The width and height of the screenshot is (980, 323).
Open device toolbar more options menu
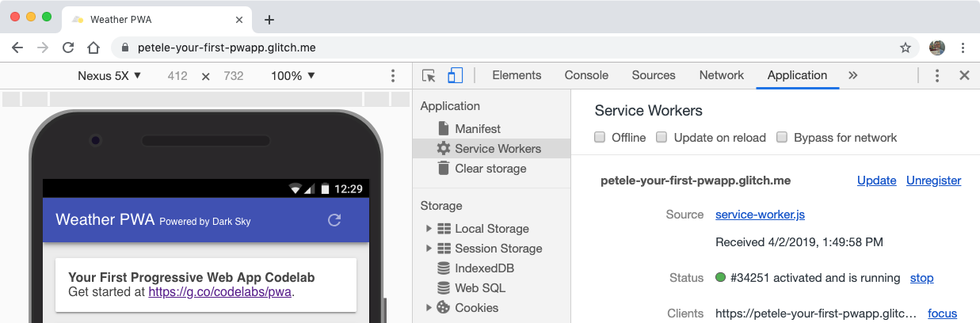tap(393, 76)
